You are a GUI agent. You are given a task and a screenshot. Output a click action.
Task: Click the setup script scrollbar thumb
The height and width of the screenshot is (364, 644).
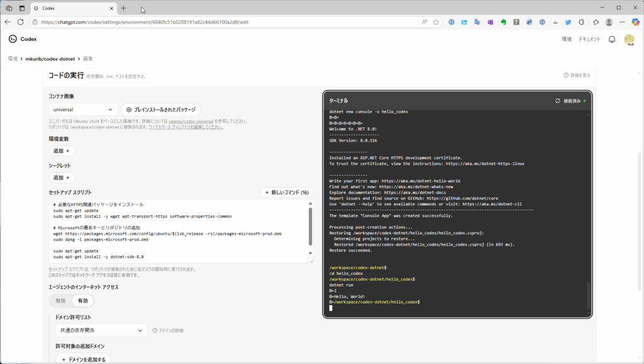tap(311, 226)
